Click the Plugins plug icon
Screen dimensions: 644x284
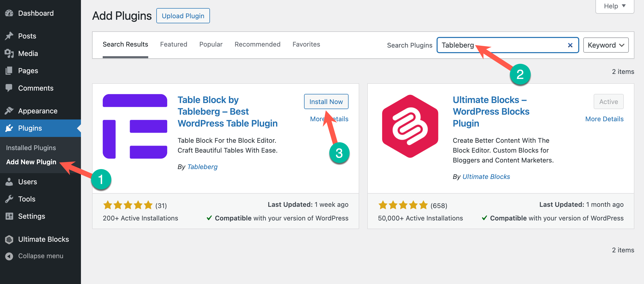pyautogui.click(x=9, y=128)
